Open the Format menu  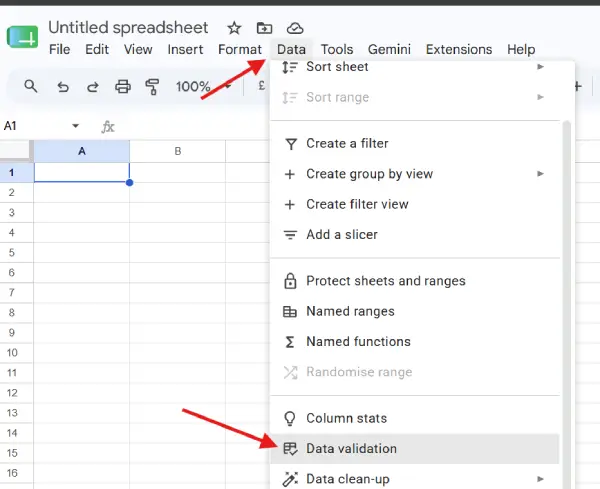pos(240,49)
